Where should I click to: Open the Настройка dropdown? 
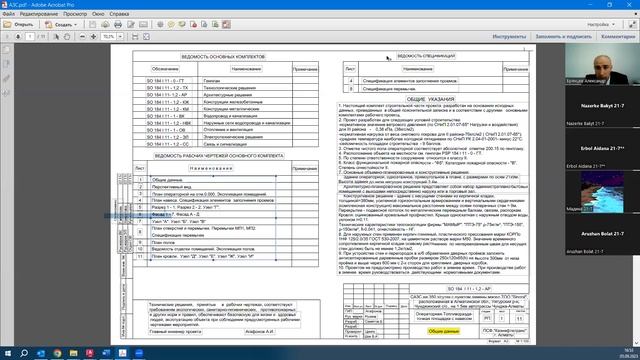click(601, 24)
